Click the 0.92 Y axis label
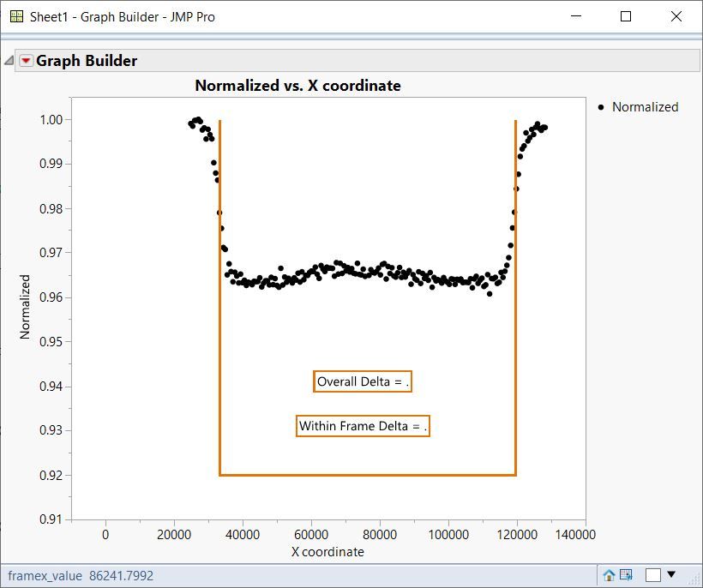703x588 pixels. pos(51,475)
